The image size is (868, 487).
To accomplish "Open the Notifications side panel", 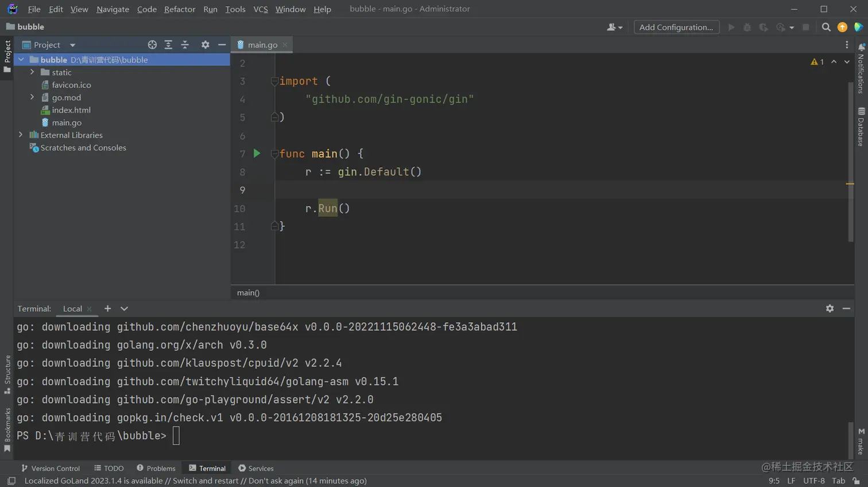I will [x=861, y=68].
